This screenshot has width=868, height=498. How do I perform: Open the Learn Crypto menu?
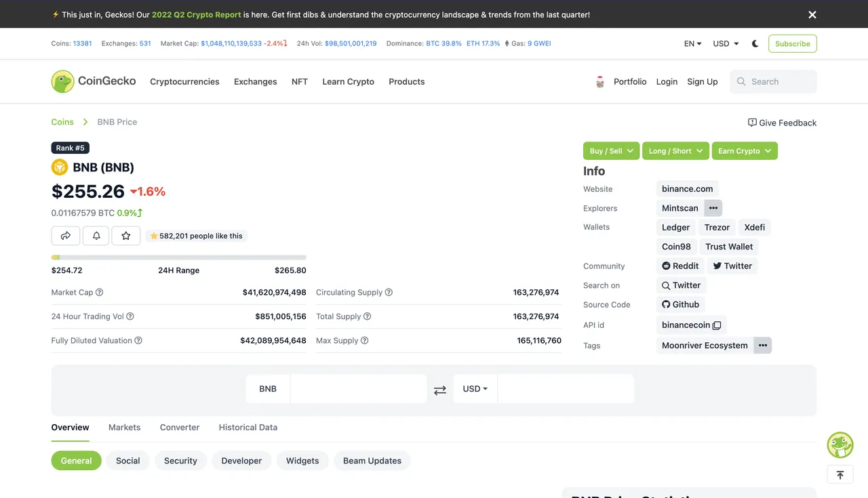pos(349,81)
